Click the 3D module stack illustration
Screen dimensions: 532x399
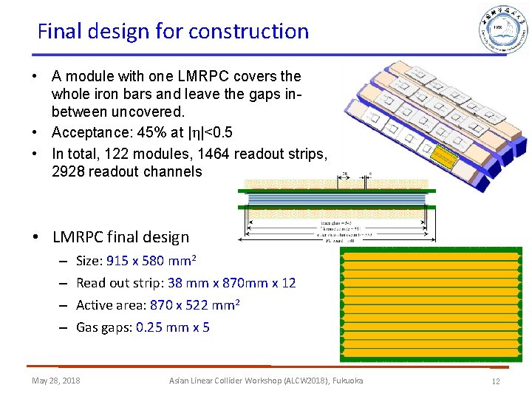coord(436,126)
